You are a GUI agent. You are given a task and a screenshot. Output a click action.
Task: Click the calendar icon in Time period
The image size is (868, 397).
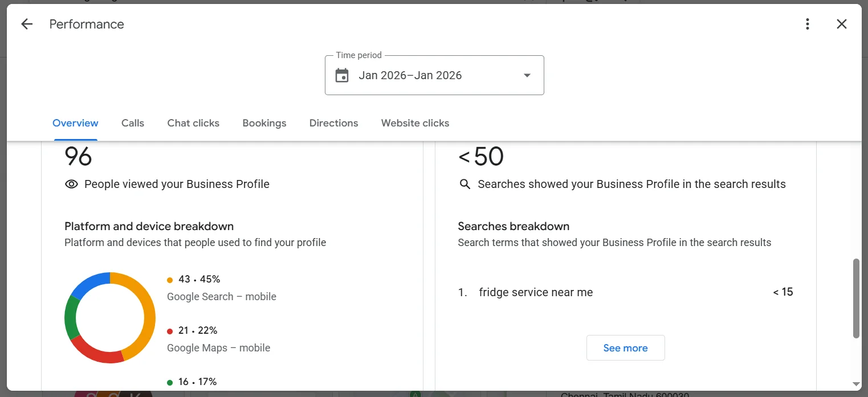[x=342, y=75]
